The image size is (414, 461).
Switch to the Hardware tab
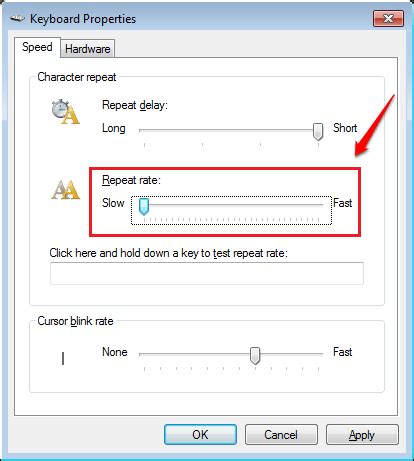88,49
